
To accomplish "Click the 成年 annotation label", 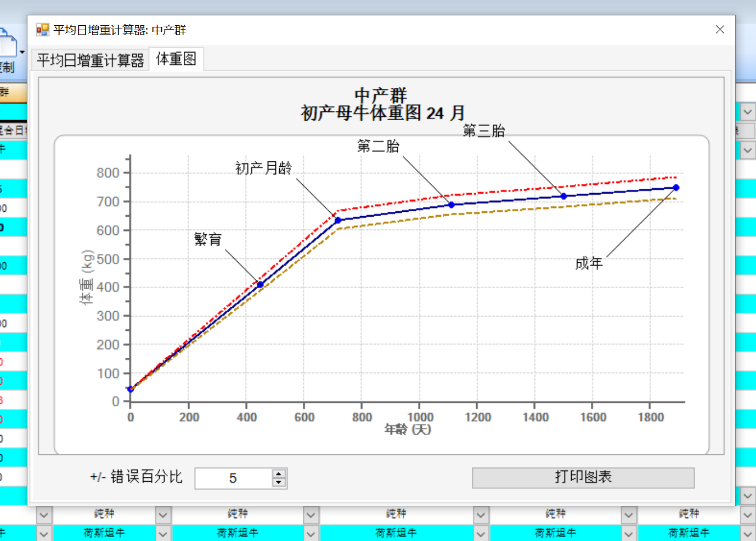I will click(x=589, y=263).
